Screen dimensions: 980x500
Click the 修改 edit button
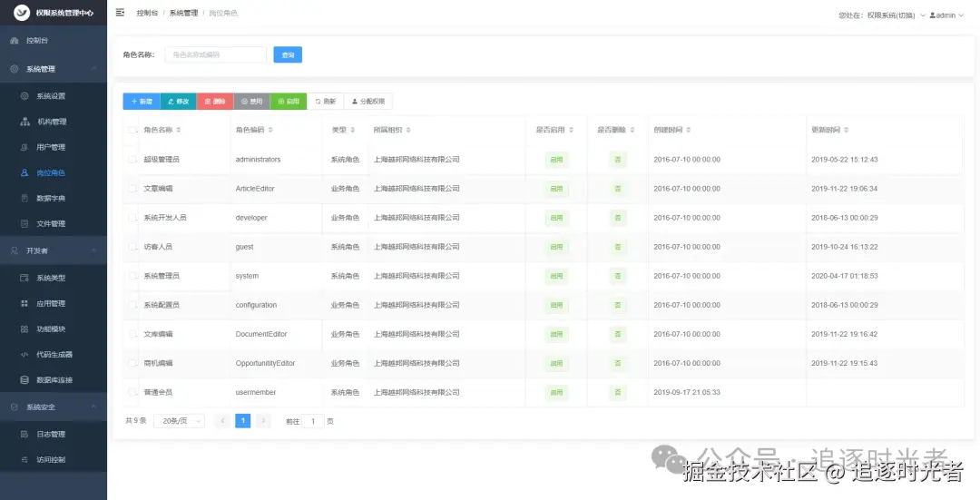pos(179,102)
